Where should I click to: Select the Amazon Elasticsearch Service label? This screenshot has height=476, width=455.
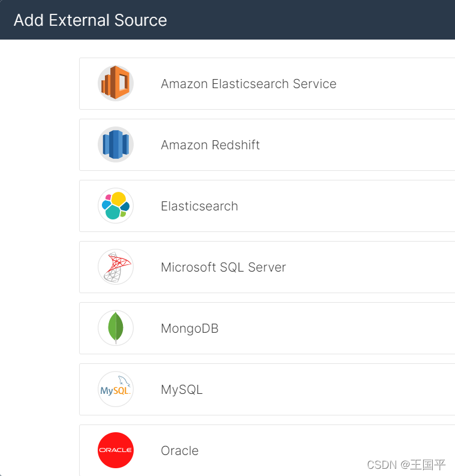tap(248, 84)
